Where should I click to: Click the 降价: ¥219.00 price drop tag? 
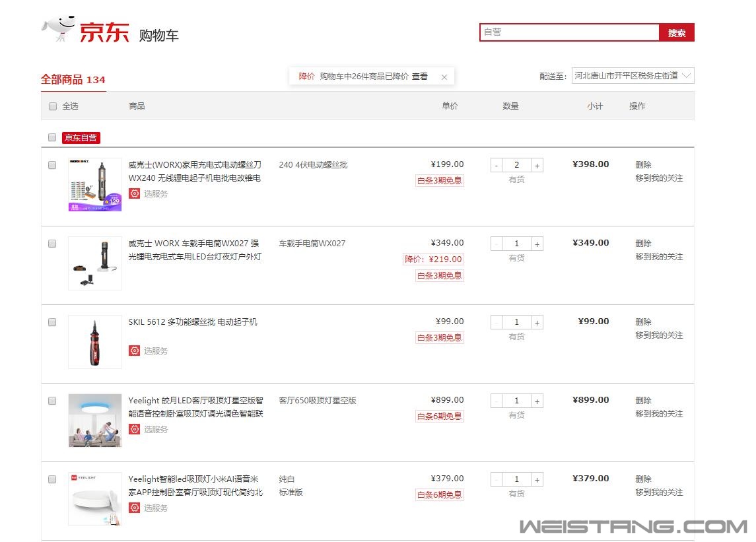(x=433, y=259)
